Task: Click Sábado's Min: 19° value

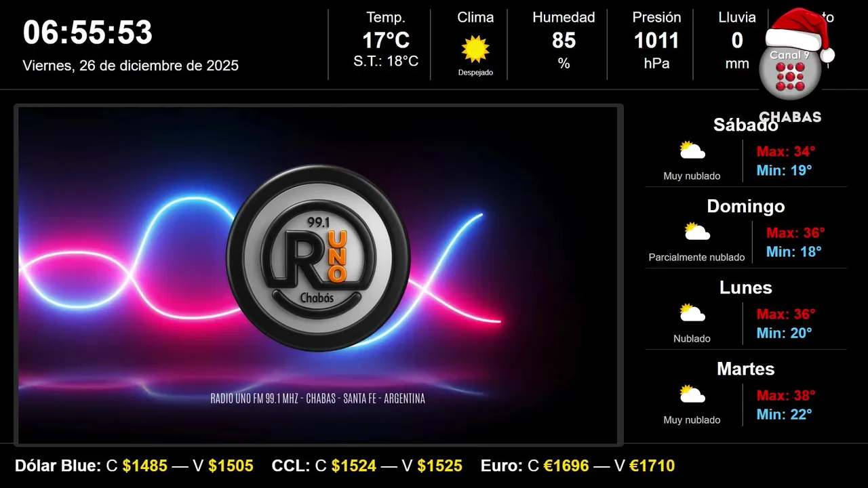Action: [784, 170]
